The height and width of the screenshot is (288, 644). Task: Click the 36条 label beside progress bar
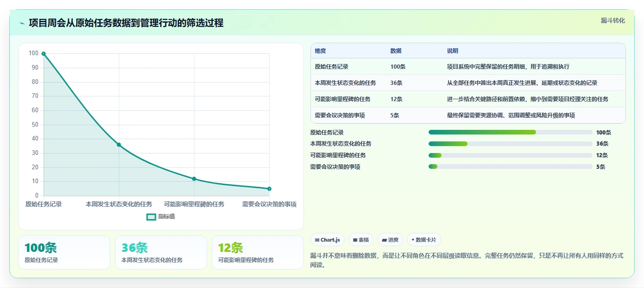[x=602, y=144]
